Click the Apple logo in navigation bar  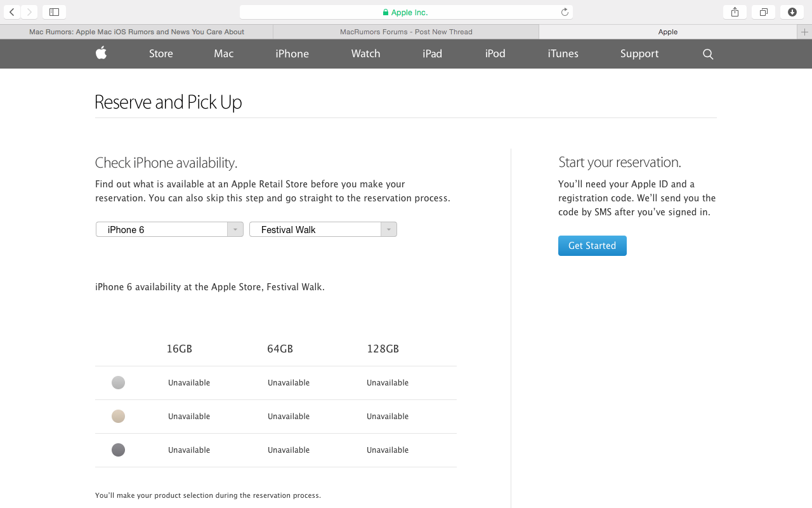[x=101, y=53]
